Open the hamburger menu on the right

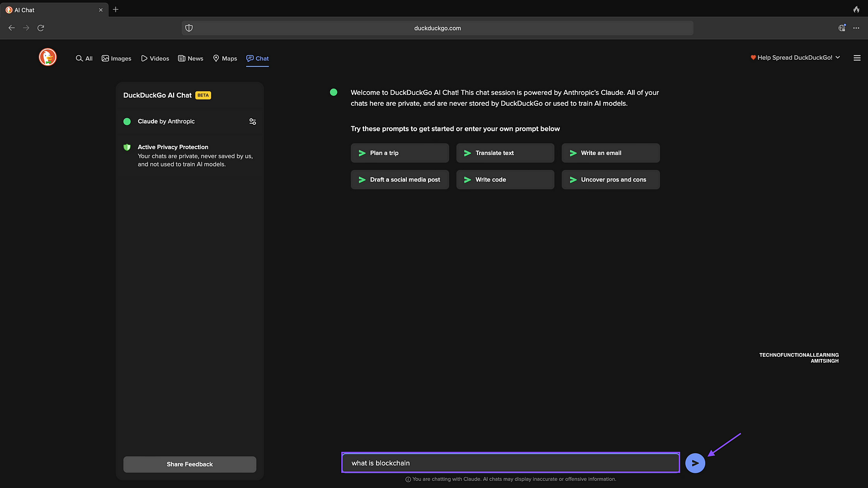[x=857, y=58]
